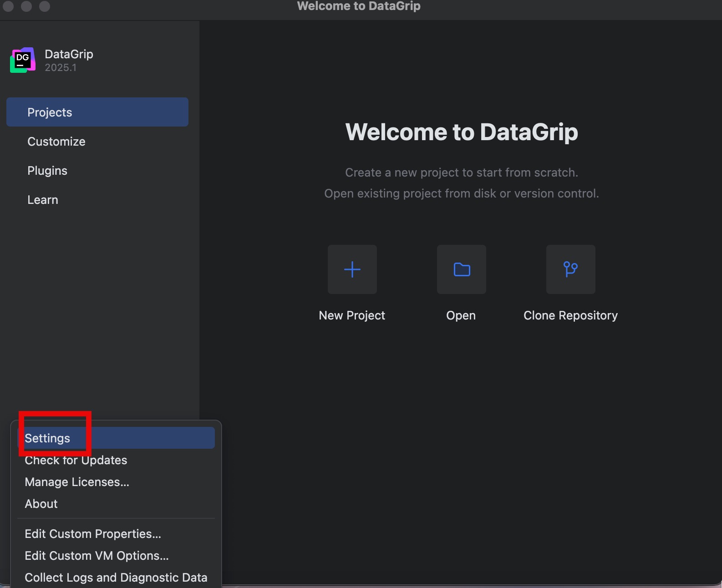This screenshot has width=722, height=588.
Task: Close the Welcome to DataGrip window
Action: (8, 6)
